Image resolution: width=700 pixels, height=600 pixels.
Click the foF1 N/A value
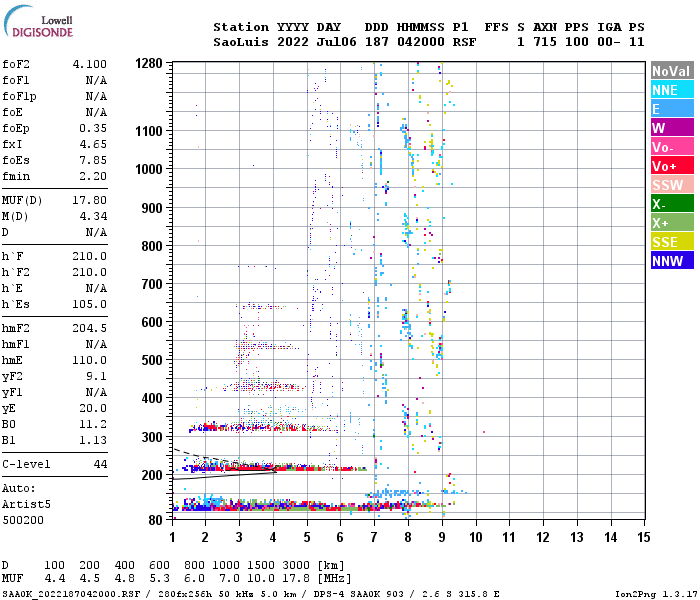click(96, 80)
